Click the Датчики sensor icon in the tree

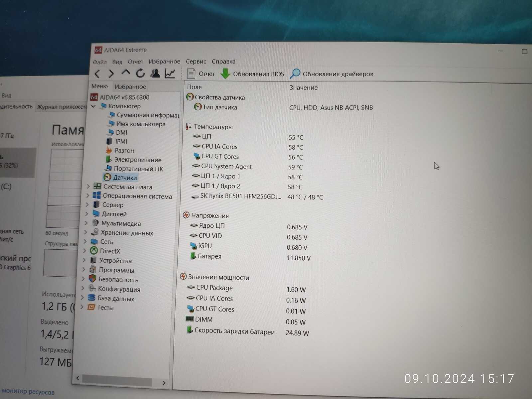pyautogui.click(x=107, y=177)
